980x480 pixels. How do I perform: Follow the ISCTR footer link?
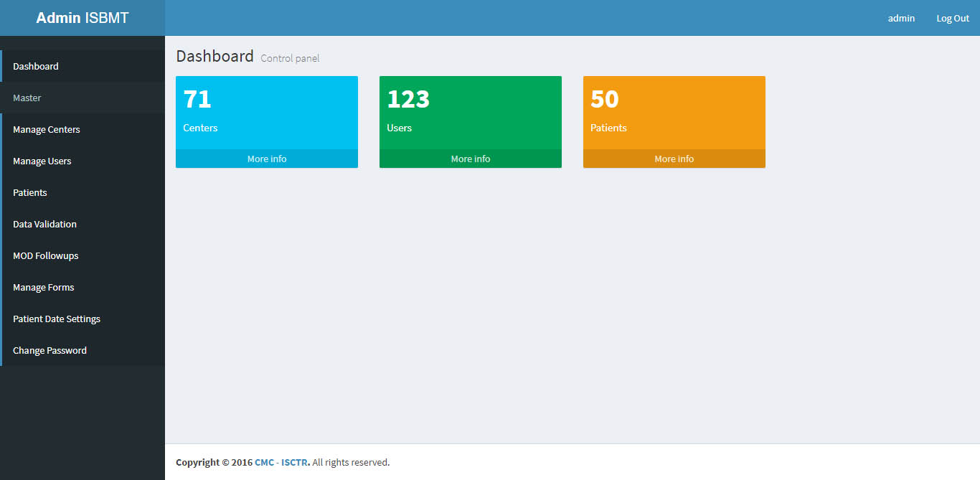click(296, 462)
